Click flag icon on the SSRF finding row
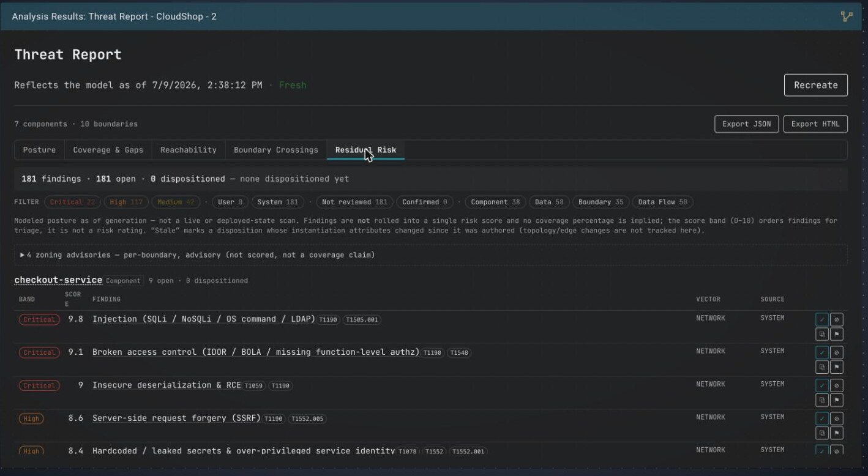Image resolution: width=868 pixels, height=476 pixels. coord(836,433)
